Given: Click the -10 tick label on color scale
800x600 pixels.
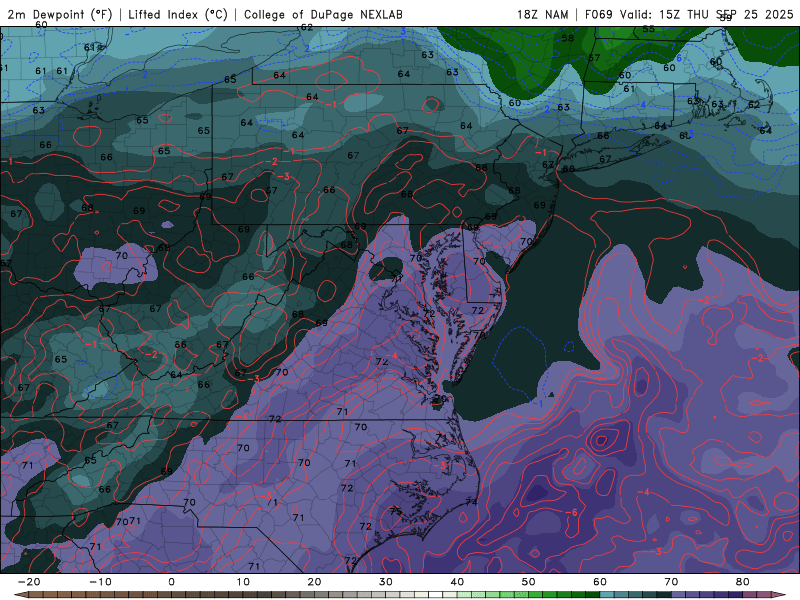Looking at the screenshot, I should pyautogui.click(x=100, y=582).
